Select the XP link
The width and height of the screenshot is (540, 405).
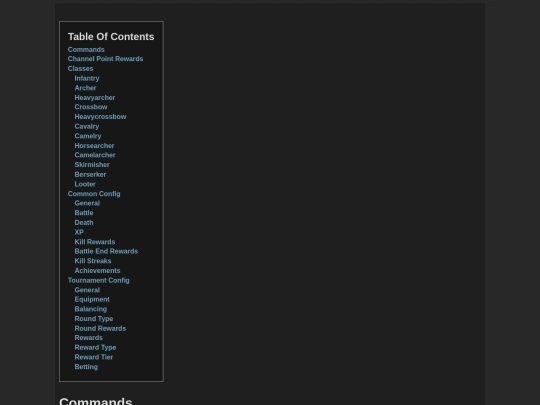79,232
